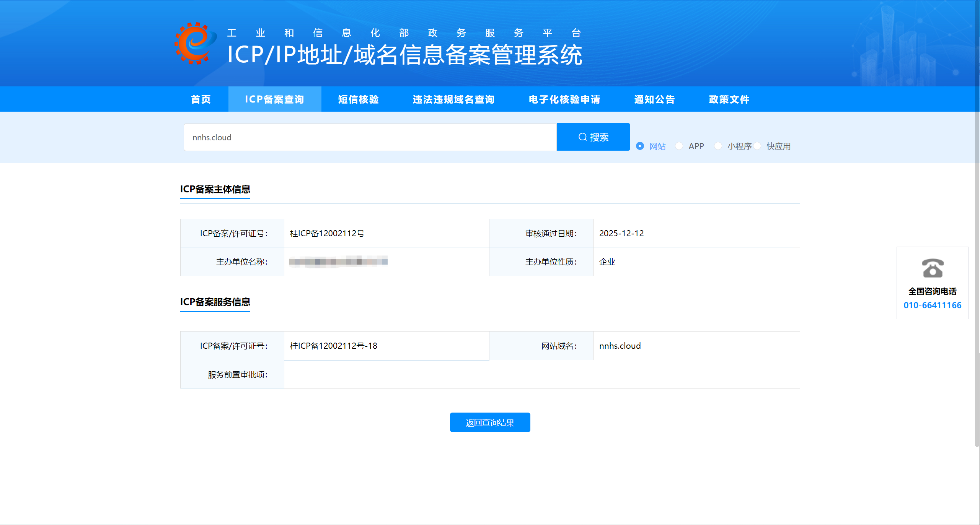
Task: Select the APP radio button
Action: point(679,146)
